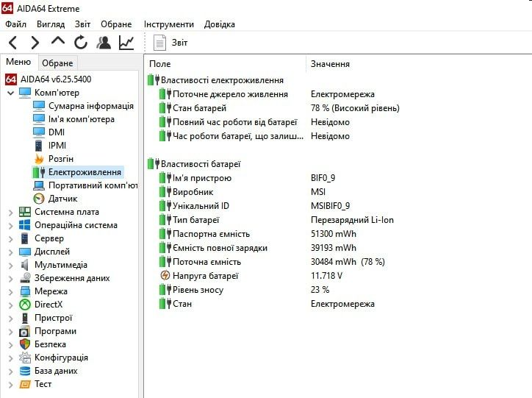Click the Збереження даних disk icon
This screenshot has height=398, width=532.
pyautogui.click(x=25, y=278)
